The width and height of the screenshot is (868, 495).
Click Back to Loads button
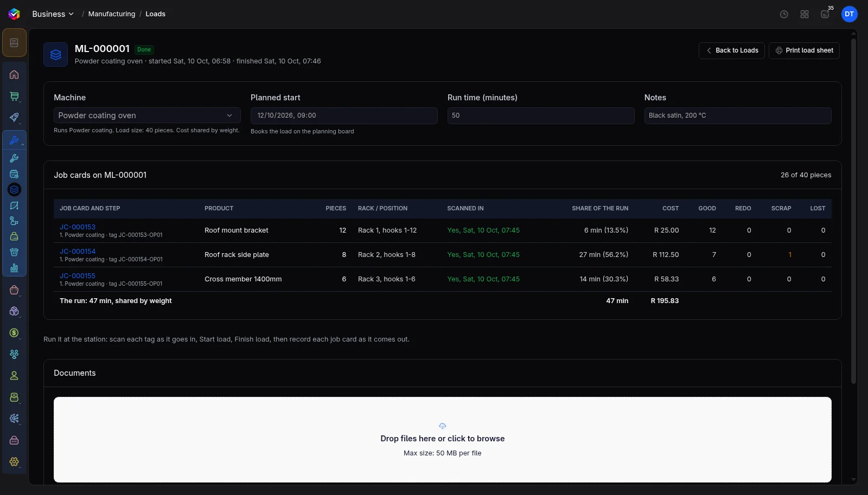(732, 50)
